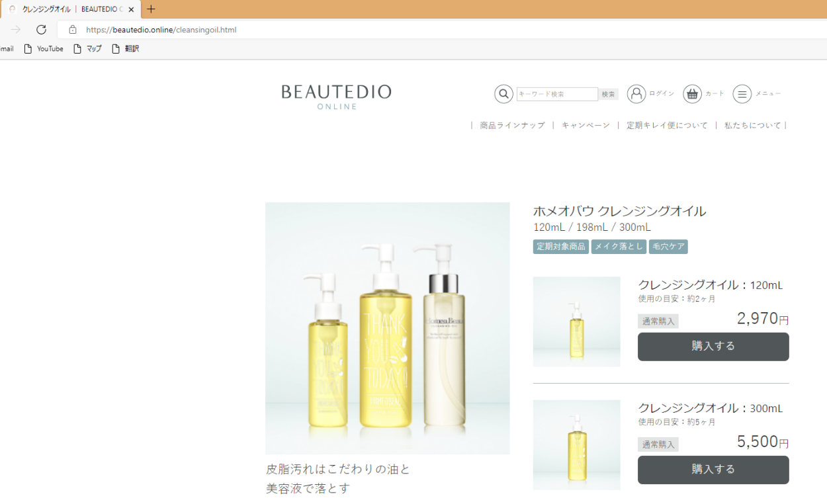Viewport: 827px width, 504px height.
Task: Click the 120mL cleansing oil thumbnail
Action: tap(577, 321)
